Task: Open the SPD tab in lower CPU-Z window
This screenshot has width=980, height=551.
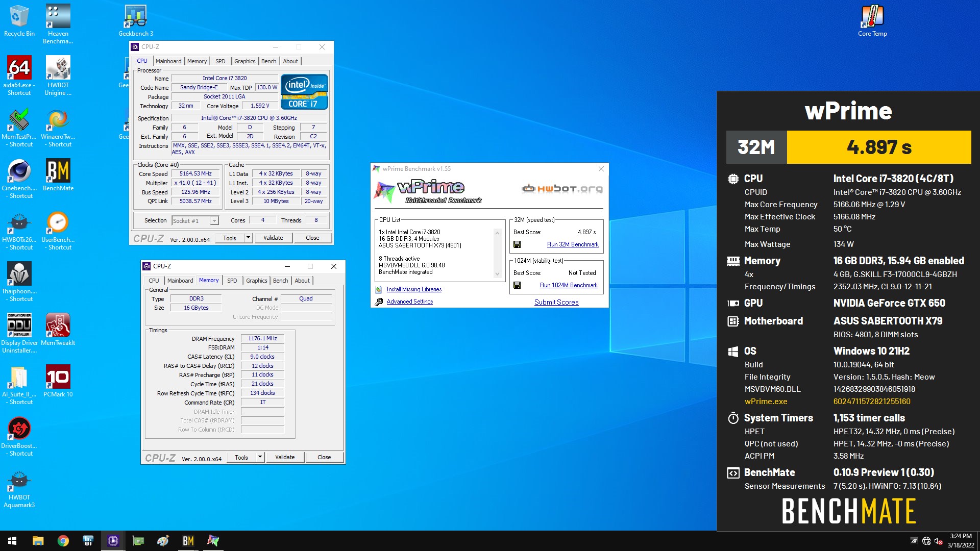Action: (232, 281)
